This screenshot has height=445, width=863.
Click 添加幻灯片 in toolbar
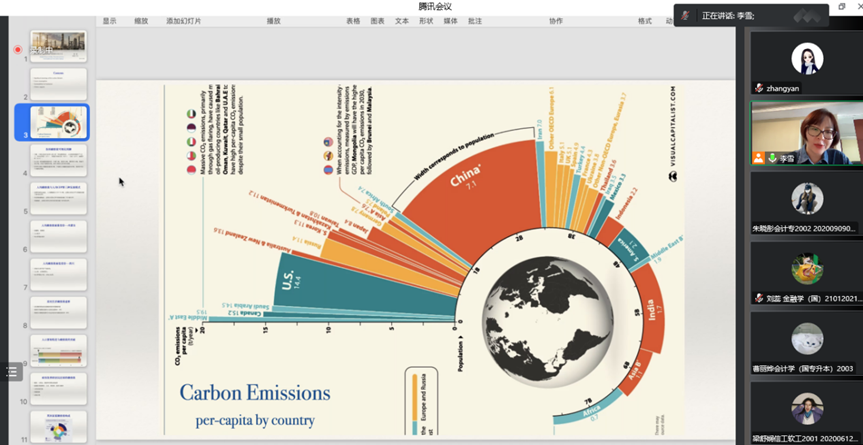[183, 21]
